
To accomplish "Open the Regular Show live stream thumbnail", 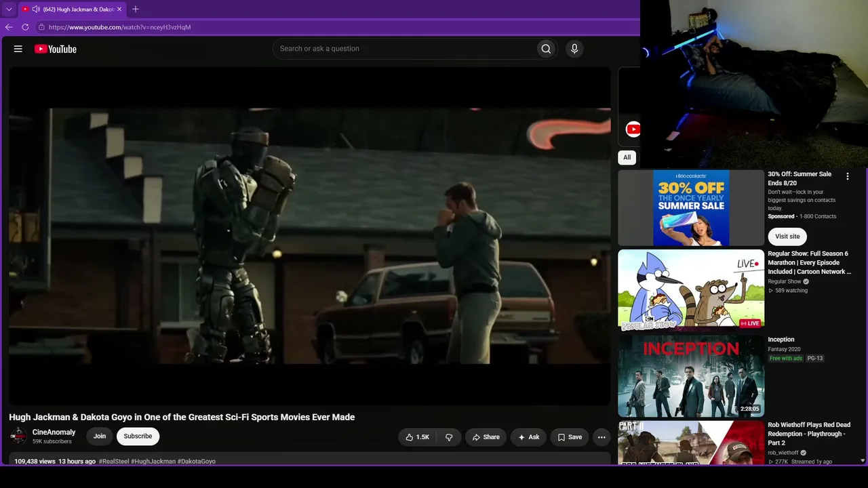I will (x=691, y=290).
